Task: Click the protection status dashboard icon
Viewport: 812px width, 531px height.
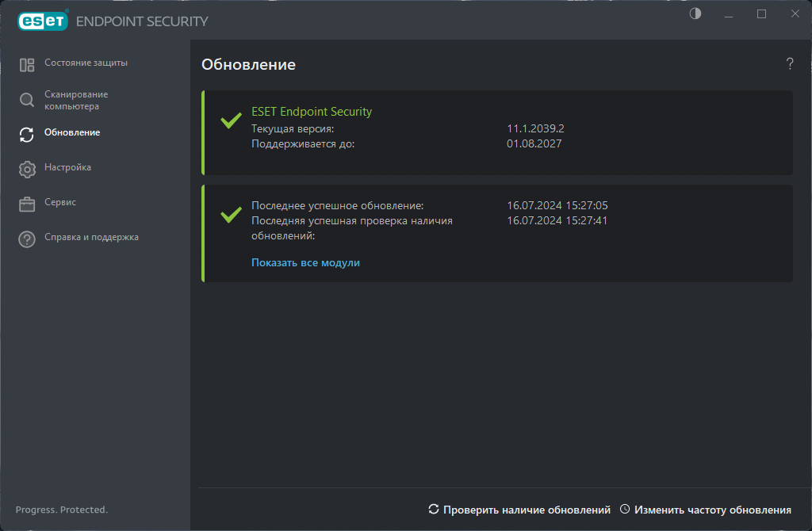Action: [x=27, y=65]
